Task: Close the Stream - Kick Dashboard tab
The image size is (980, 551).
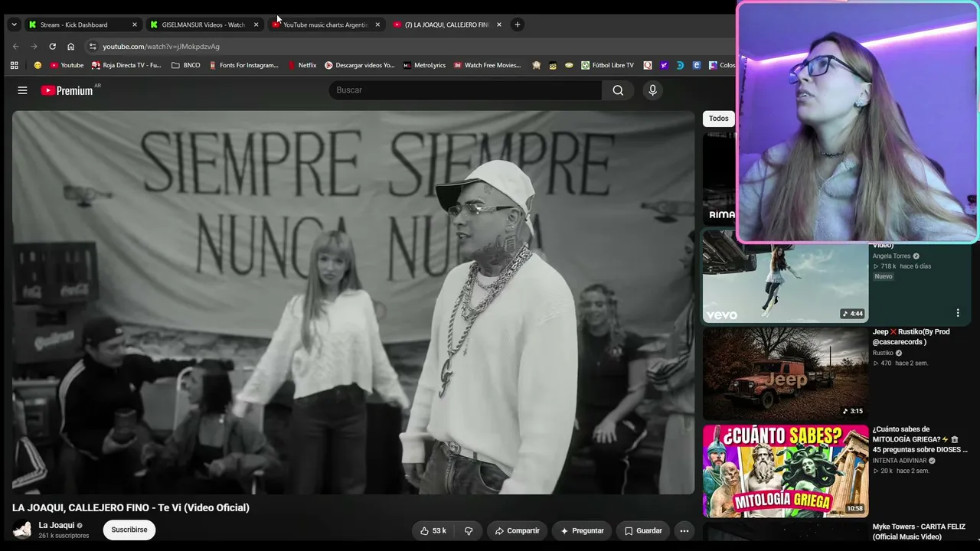Action: 135,24
